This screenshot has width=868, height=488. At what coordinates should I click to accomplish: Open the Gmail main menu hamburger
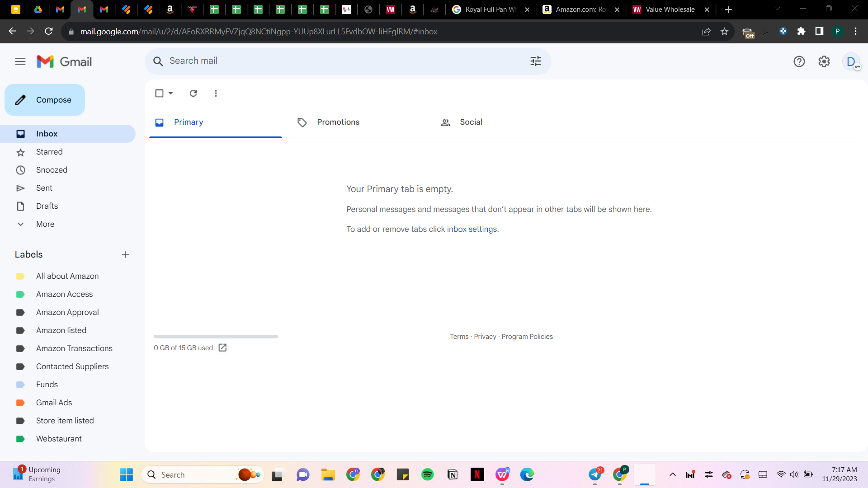click(20, 61)
